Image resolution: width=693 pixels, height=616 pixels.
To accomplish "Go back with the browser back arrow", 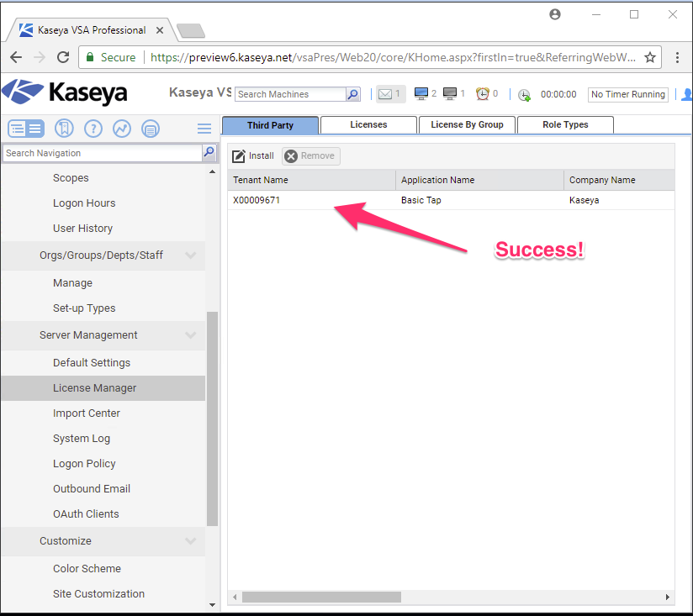I will (x=16, y=57).
